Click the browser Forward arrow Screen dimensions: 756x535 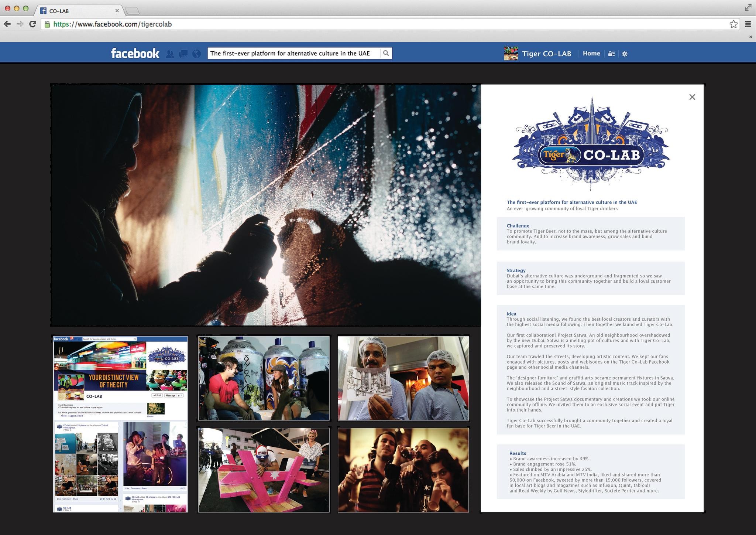(x=20, y=24)
